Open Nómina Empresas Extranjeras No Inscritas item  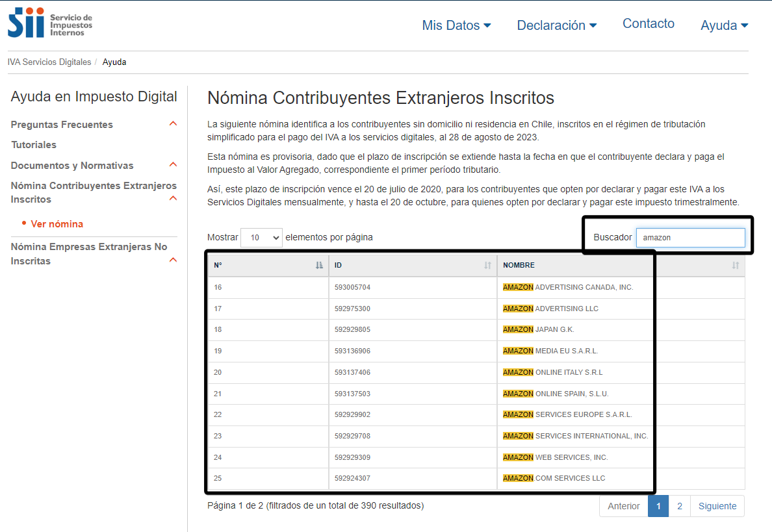(x=89, y=253)
